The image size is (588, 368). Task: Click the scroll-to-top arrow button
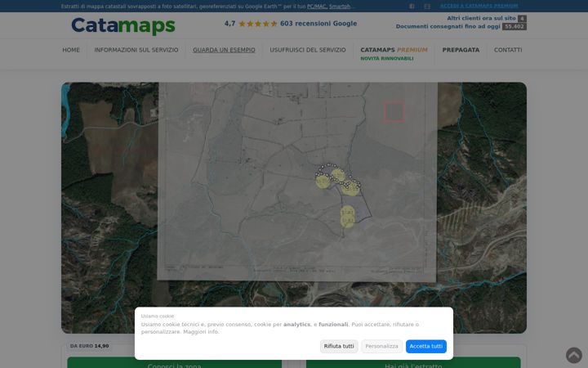574,355
